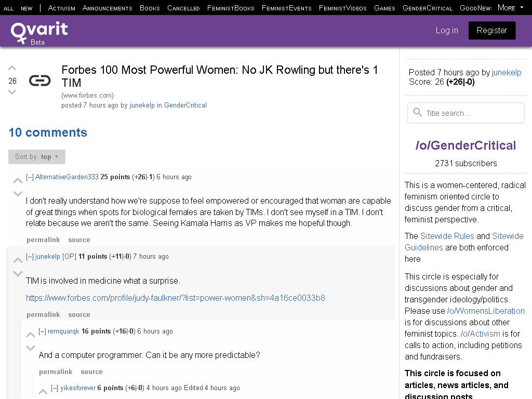Upvote AlternativeGarden333's comment

[18, 180]
